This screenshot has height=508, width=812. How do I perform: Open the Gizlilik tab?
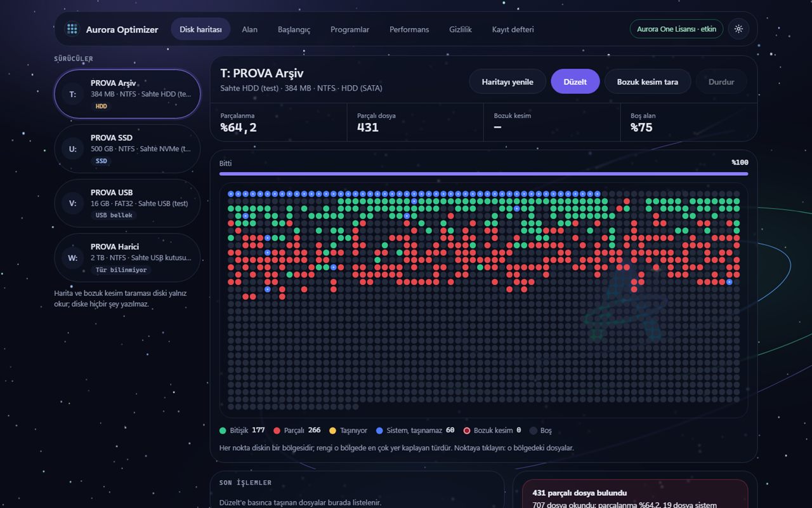pyautogui.click(x=461, y=29)
